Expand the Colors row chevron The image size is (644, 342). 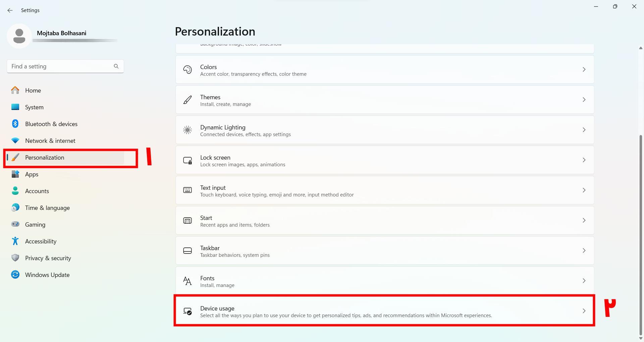[x=584, y=69]
